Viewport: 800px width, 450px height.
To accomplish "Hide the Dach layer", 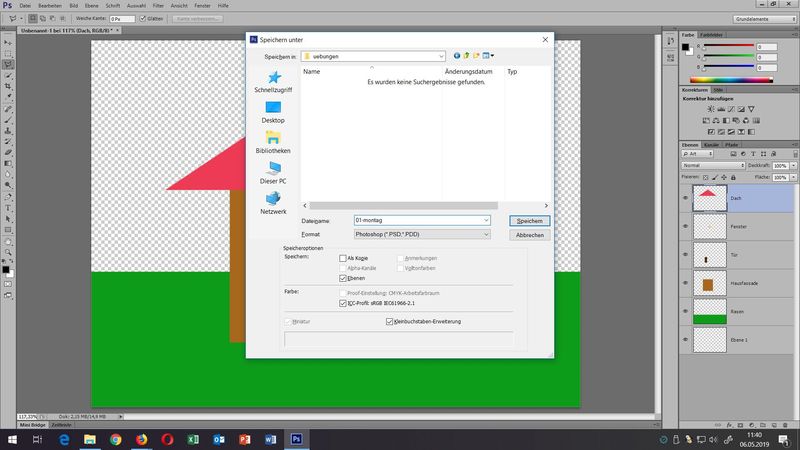I will 685,198.
